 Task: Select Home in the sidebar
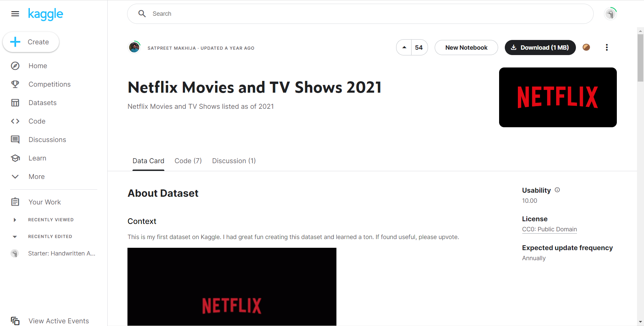(38, 66)
